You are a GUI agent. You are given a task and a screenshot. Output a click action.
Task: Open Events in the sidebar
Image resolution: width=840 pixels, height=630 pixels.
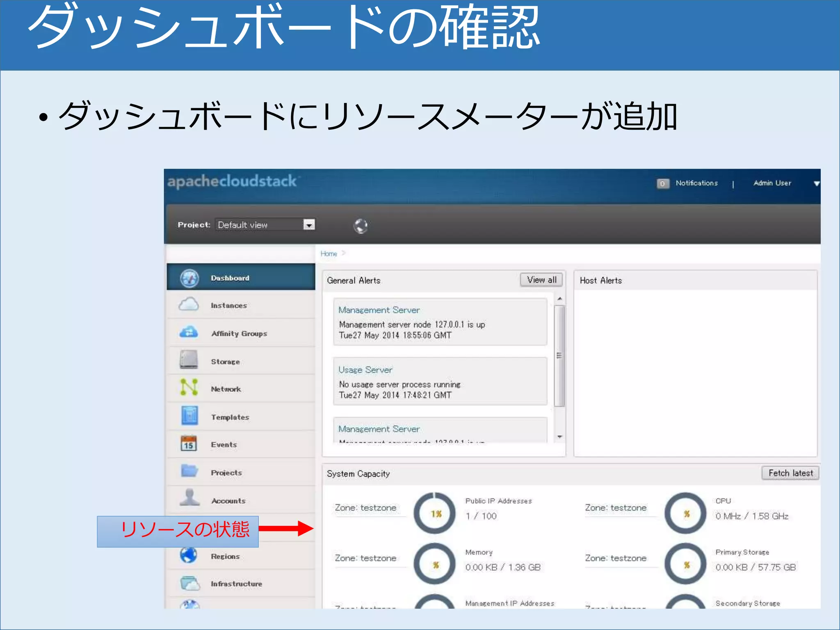[x=241, y=444]
